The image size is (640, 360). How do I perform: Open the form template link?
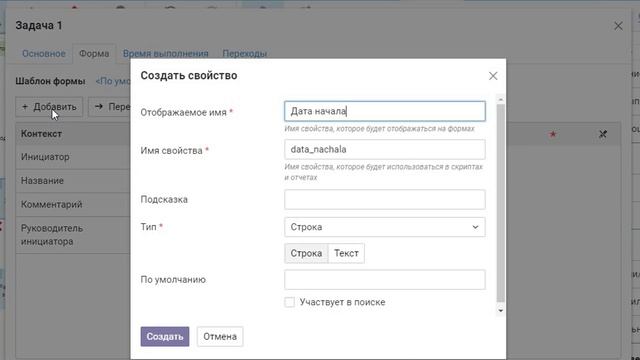[x=113, y=81]
